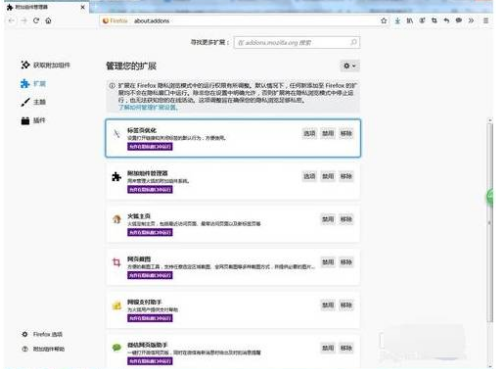Close the add-ons manager tab
The image size is (496, 369).
(x=83, y=7)
